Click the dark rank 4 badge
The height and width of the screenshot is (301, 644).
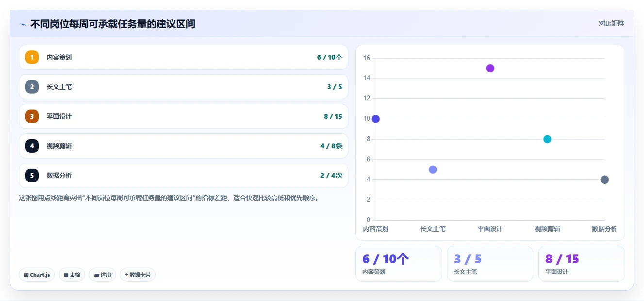tap(32, 146)
